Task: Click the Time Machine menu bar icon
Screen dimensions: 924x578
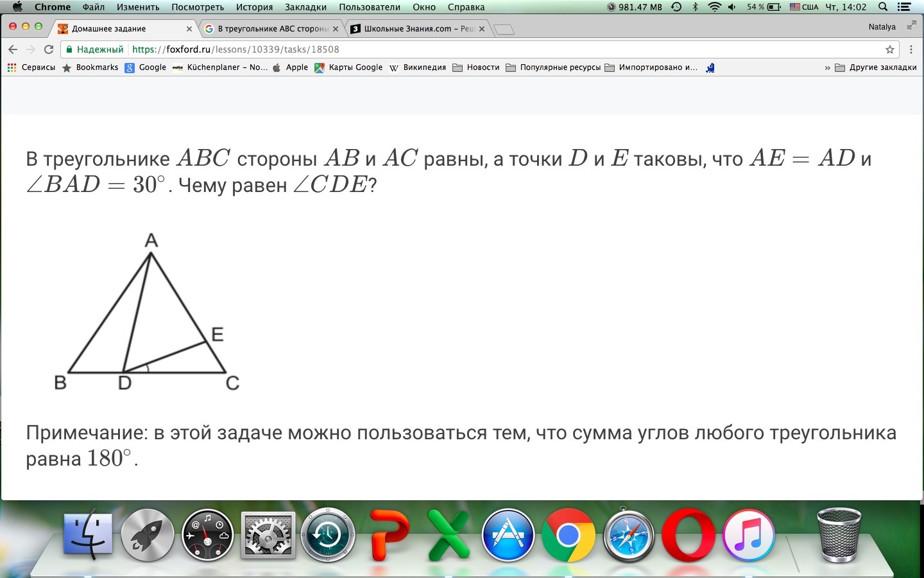Action: pos(676,7)
